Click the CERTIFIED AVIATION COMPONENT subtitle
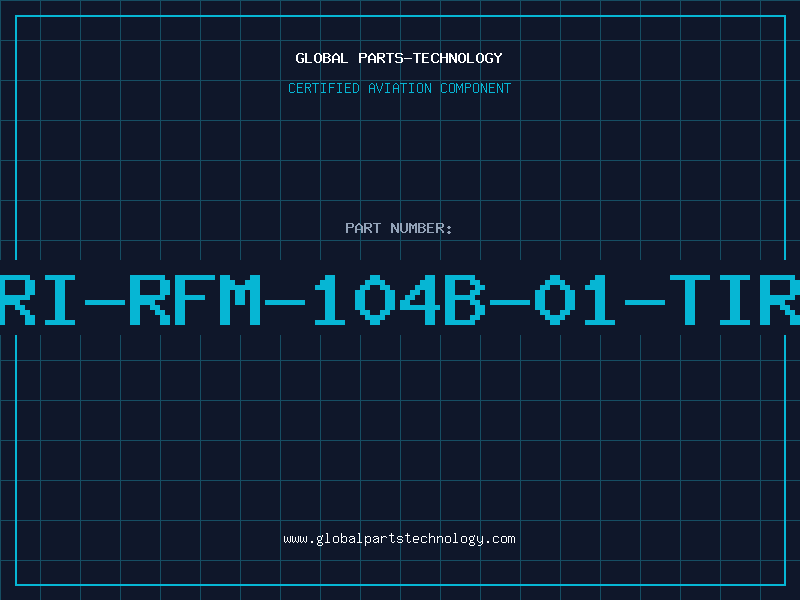 (399, 88)
